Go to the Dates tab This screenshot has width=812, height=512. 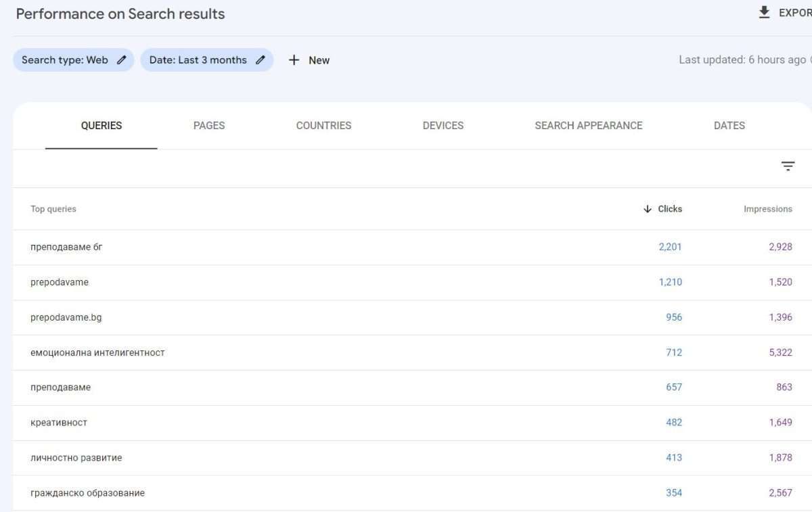click(729, 125)
